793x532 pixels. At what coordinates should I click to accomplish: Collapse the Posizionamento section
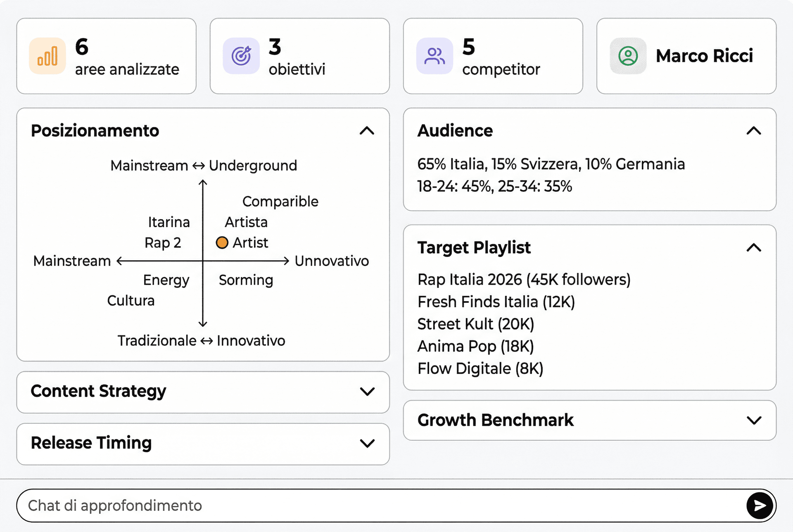366,131
